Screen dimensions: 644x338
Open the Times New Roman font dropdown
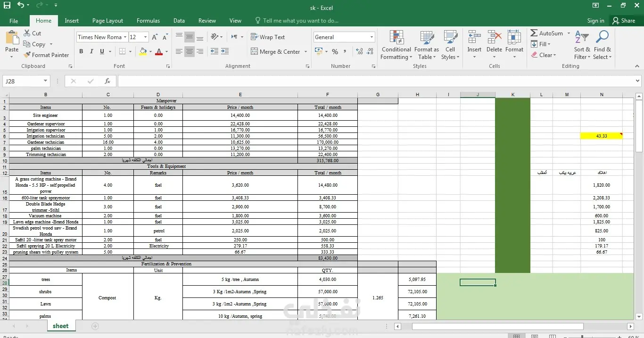pyautogui.click(x=125, y=37)
